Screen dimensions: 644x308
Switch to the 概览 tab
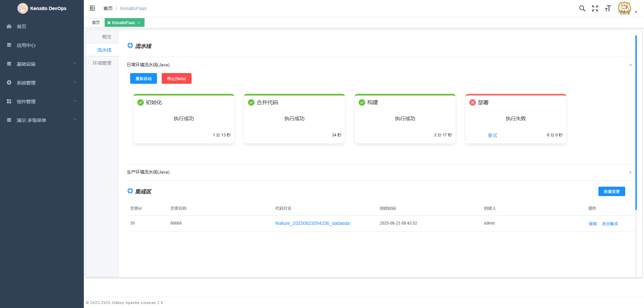pyautogui.click(x=106, y=37)
